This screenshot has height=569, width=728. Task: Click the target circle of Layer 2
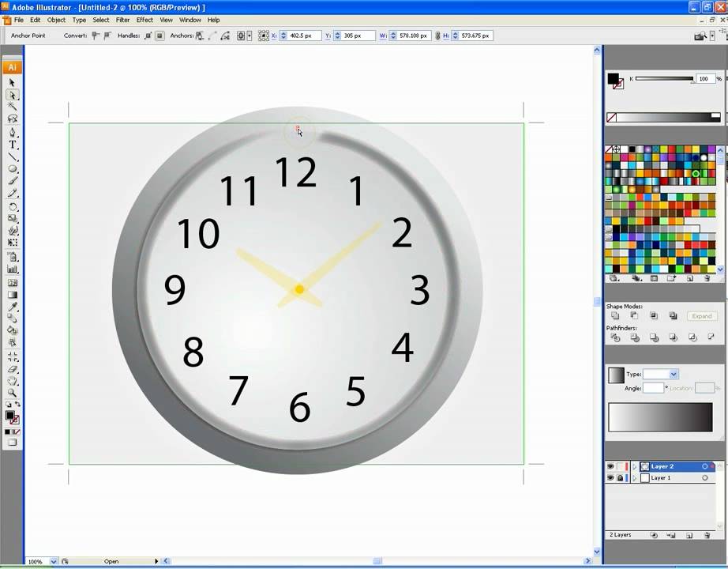coord(705,466)
